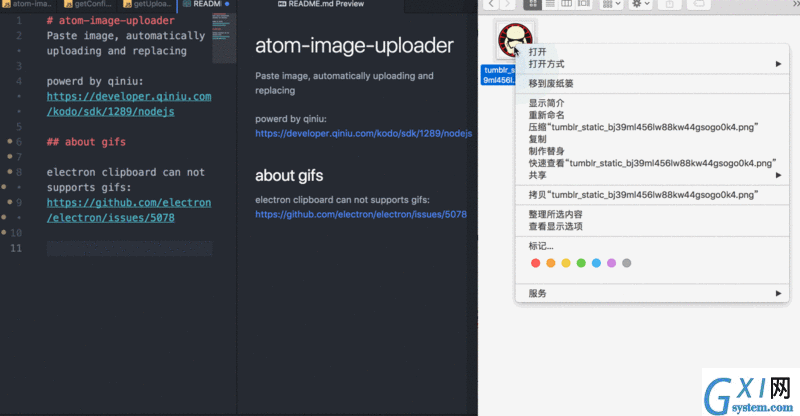The image size is (800, 416).
Task: Click 'about gifs' heading in the preview
Action: pyautogui.click(x=289, y=176)
